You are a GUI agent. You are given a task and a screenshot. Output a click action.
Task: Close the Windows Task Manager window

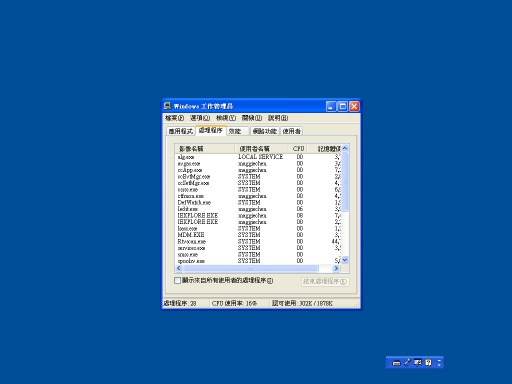pos(354,106)
